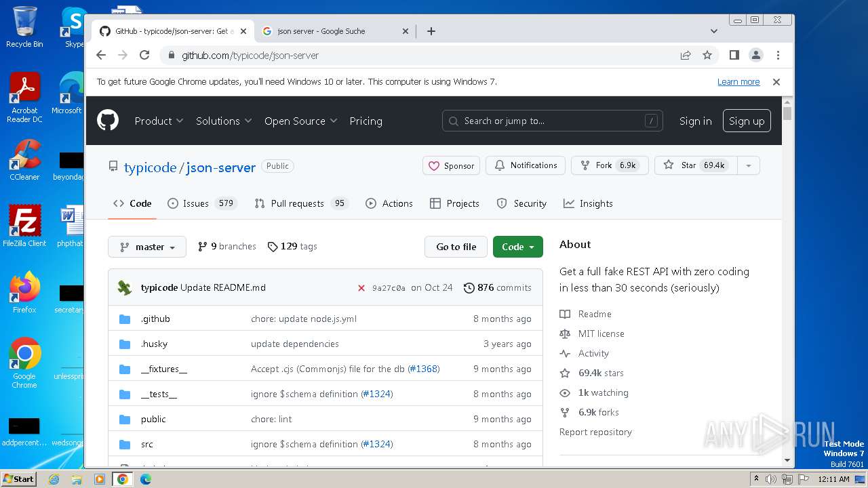The height and width of the screenshot is (488, 868).
Task: Open Firefox desktop icon
Action: click(x=24, y=292)
